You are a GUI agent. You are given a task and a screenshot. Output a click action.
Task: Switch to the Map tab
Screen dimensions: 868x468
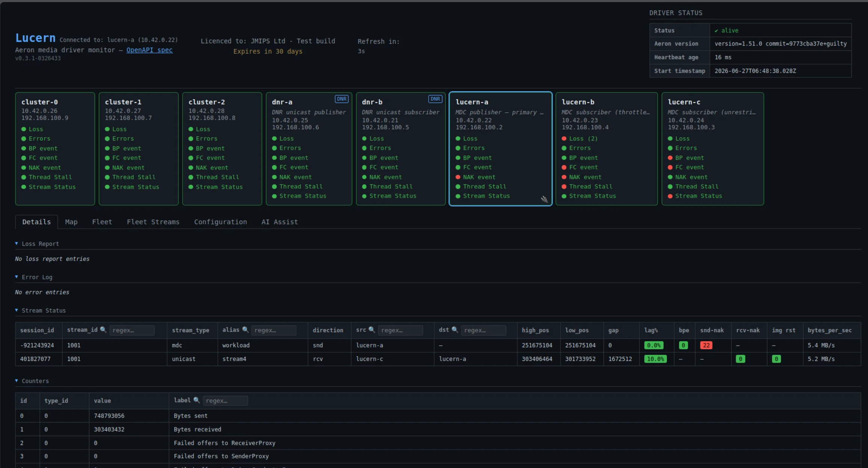(71, 222)
